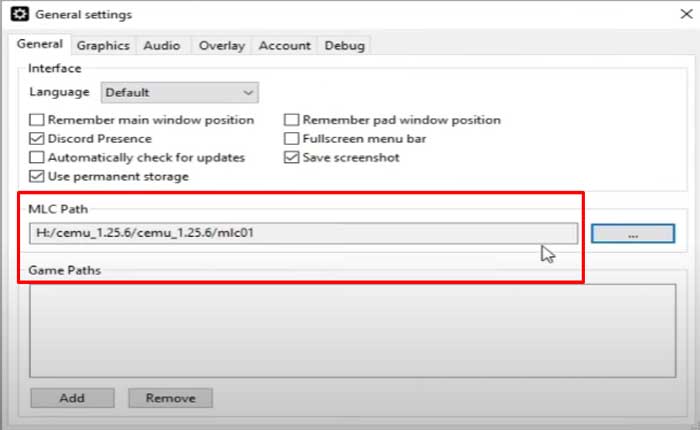The height and width of the screenshot is (430, 700).
Task: Click Add under Game Paths
Action: [x=72, y=397]
